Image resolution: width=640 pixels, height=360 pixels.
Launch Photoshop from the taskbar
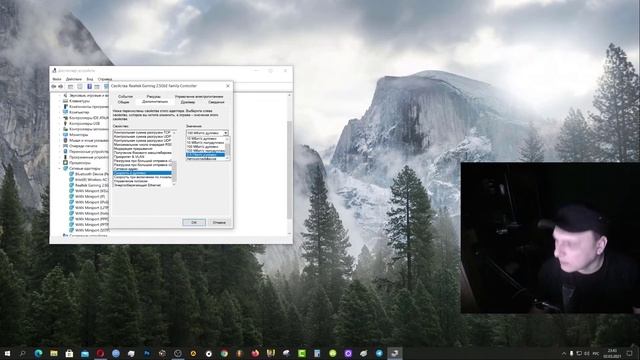[147, 353]
